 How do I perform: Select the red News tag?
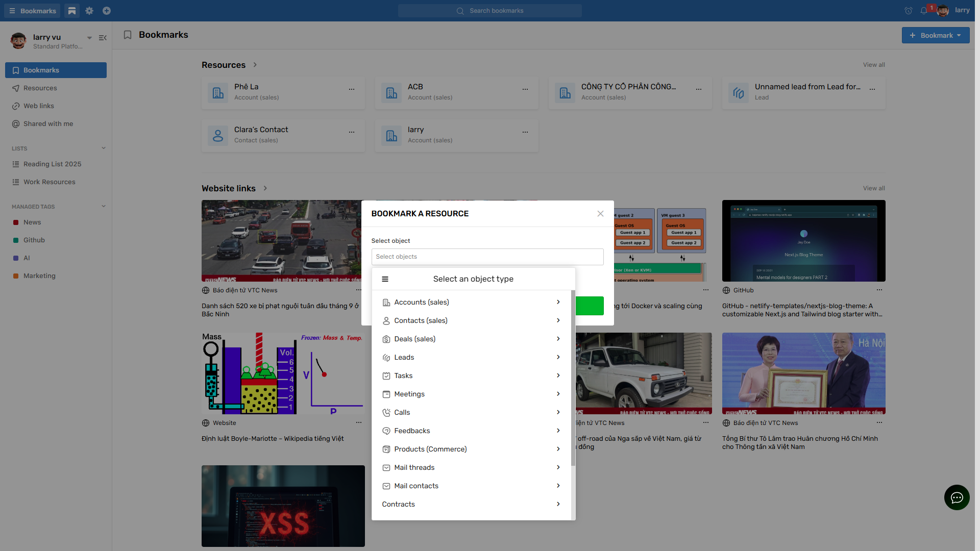tap(32, 222)
